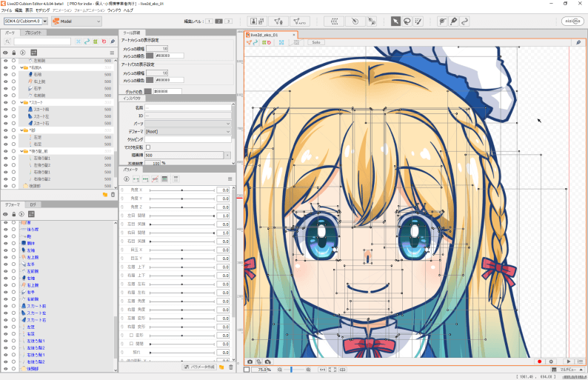Open the モデリング menu
The image size is (588, 380).
(42, 10)
